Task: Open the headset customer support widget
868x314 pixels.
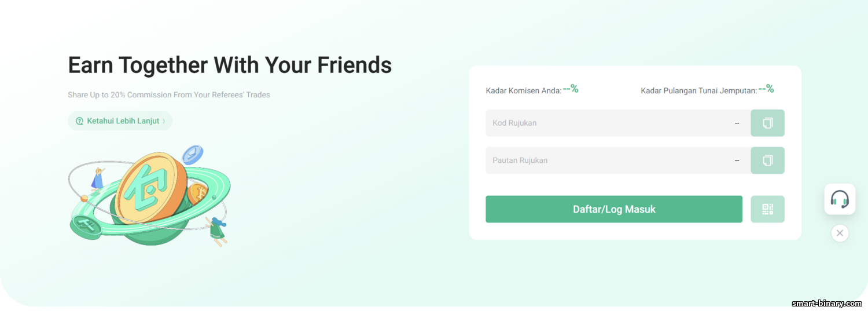Action: [x=840, y=199]
